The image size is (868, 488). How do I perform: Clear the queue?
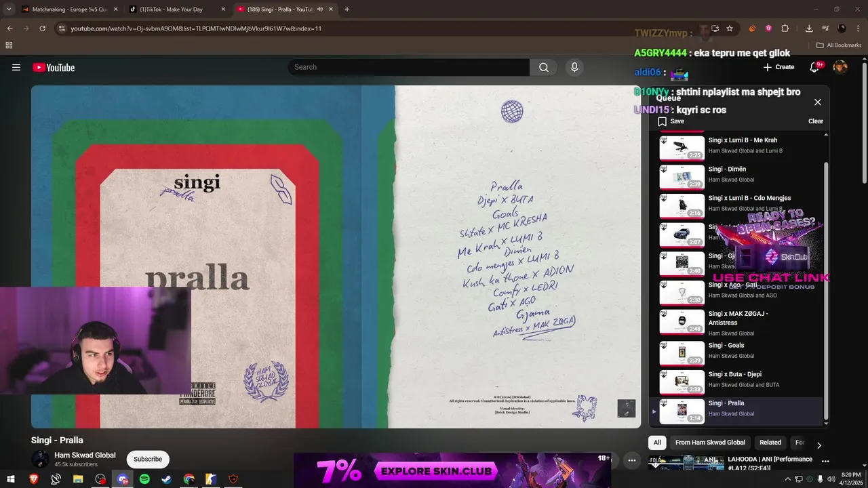(x=815, y=121)
